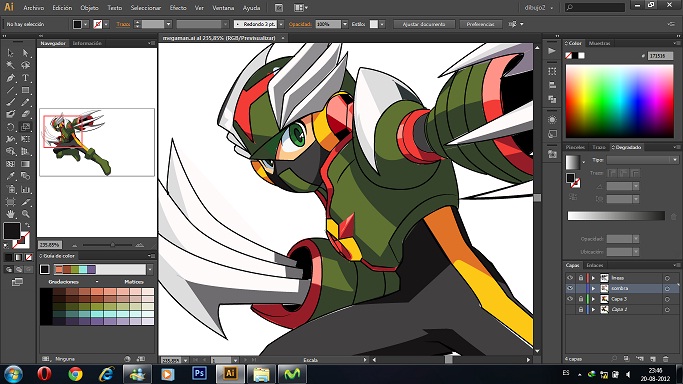Click the Preferencias button
Image resolution: width=683 pixels, height=384 pixels.
tap(480, 24)
